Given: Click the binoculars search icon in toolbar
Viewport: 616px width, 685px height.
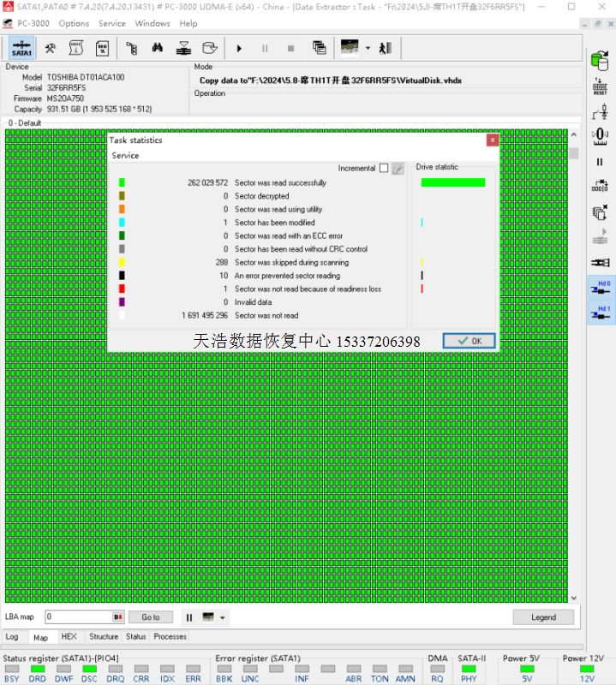Looking at the screenshot, I should [157, 48].
